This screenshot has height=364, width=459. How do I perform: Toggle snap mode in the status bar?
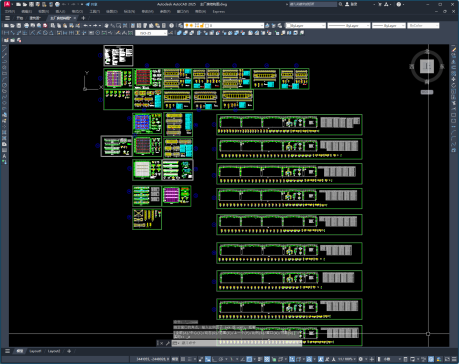click(x=190, y=360)
